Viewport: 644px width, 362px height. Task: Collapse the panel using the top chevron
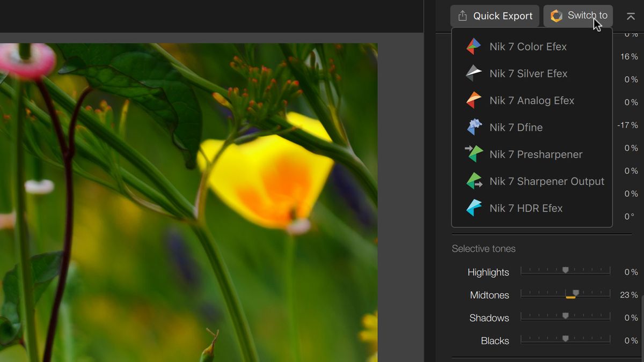tap(631, 16)
